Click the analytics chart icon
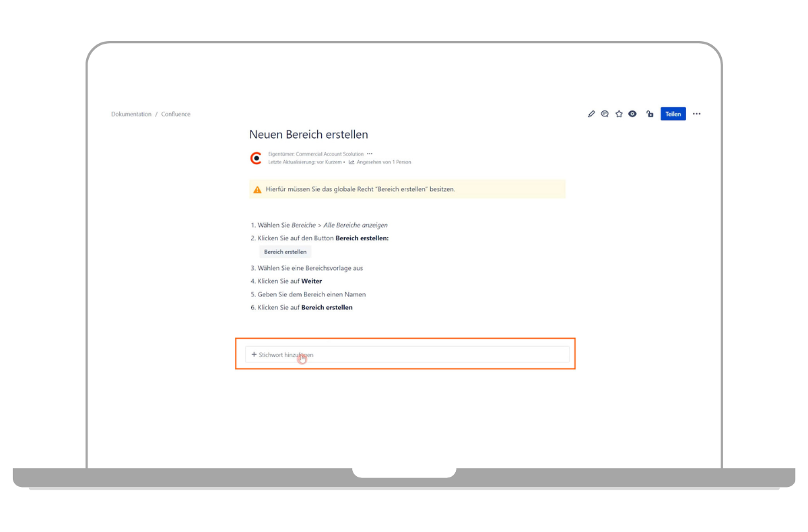 (x=351, y=162)
